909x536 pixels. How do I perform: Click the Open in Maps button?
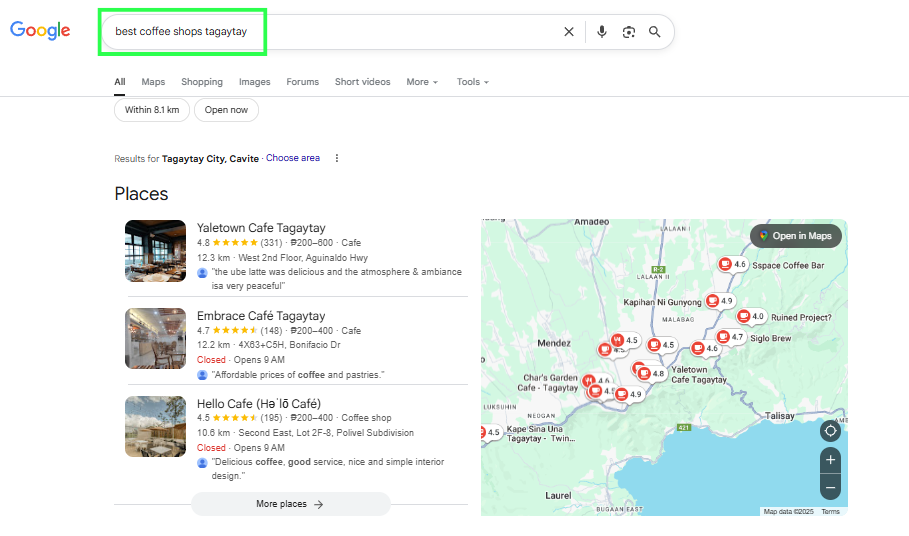coord(796,236)
